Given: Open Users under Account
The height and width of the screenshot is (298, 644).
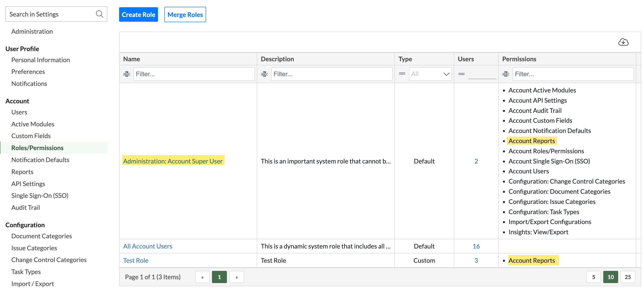Looking at the screenshot, I should pyautogui.click(x=19, y=112).
